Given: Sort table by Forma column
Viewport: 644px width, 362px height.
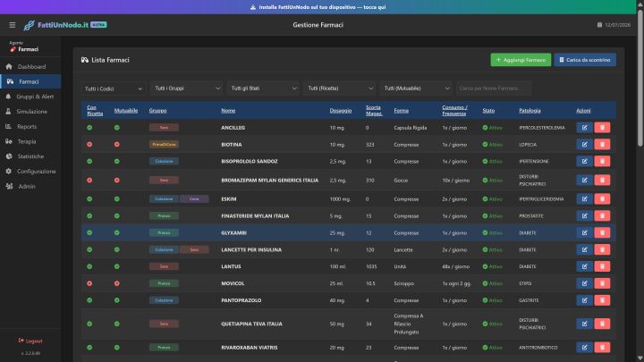Looking at the screenshot, I should (x=402, y=111).
